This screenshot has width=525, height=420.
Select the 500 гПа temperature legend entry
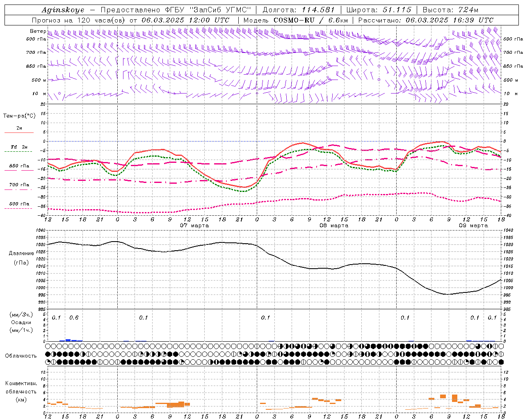click(19, 204)
